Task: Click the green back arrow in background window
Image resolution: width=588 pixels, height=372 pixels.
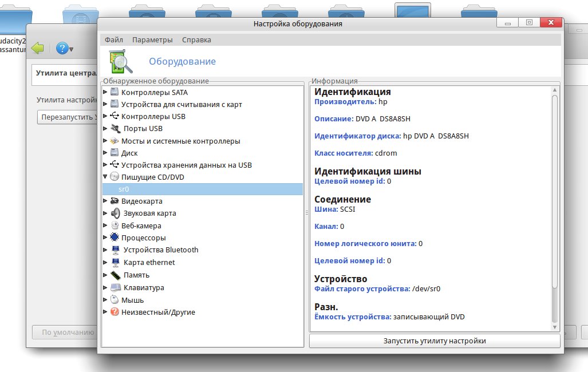Action: pos(37,48)
